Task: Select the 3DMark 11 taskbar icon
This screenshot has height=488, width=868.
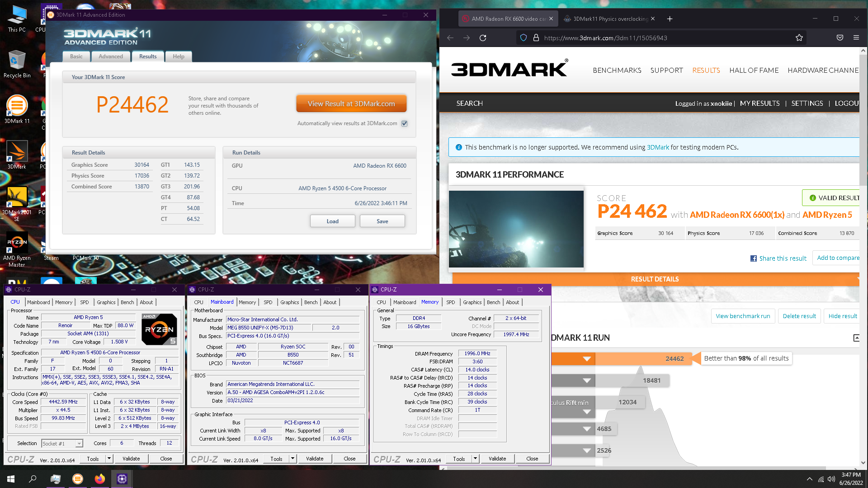Action: click(78, 479)
